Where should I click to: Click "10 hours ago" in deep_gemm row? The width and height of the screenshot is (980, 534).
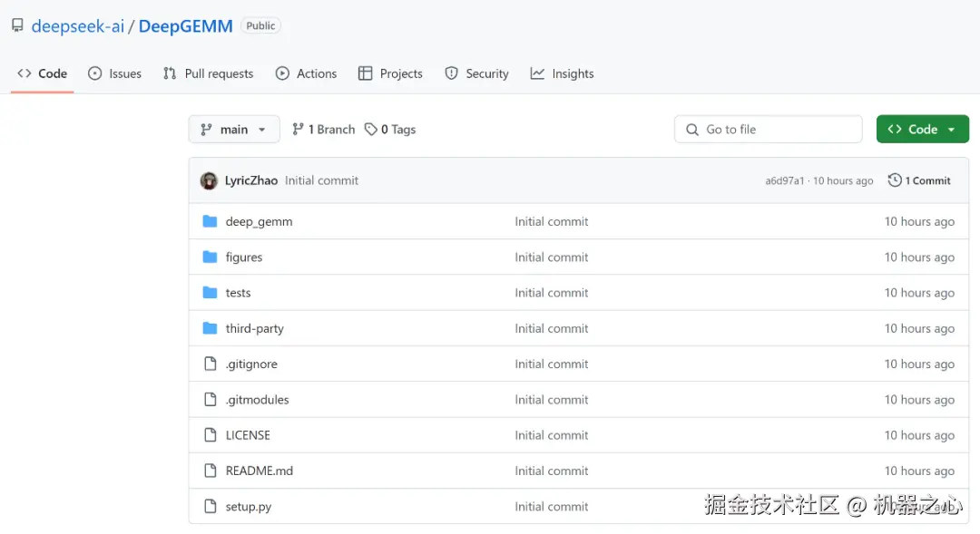pyautogui.click(x=919, y=222)
